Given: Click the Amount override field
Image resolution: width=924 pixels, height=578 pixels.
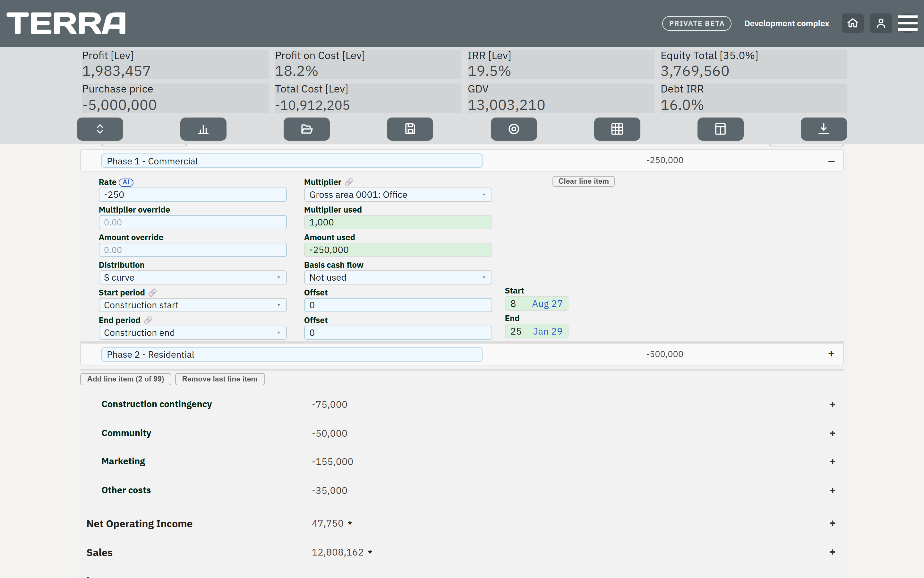Looking at the screenshot, I should coord(193,250).
